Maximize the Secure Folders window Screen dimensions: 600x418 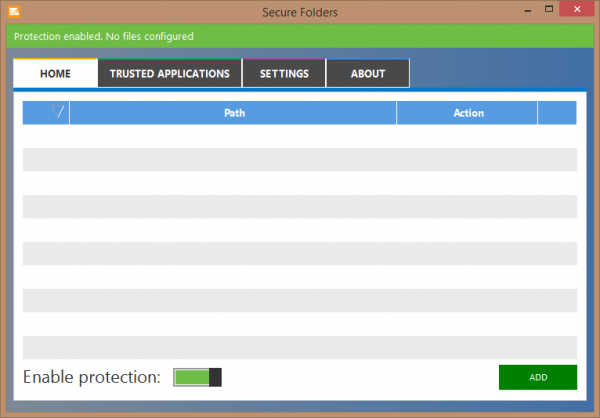549,9
